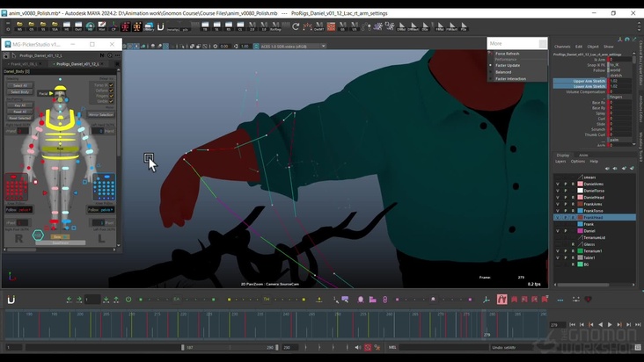The height and width of the screenshot is (362, 644).
Task: Switch to the Anim layer tab
Action: [583, 155]
